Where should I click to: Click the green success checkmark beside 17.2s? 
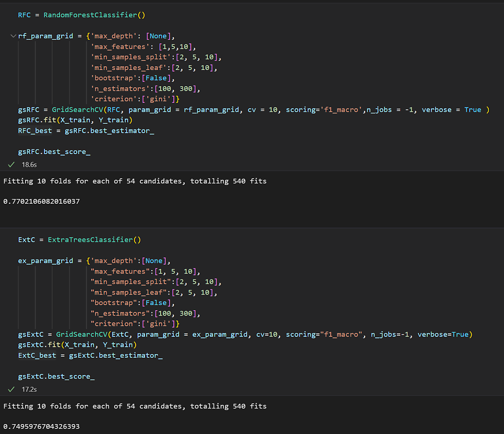point(11,390)
